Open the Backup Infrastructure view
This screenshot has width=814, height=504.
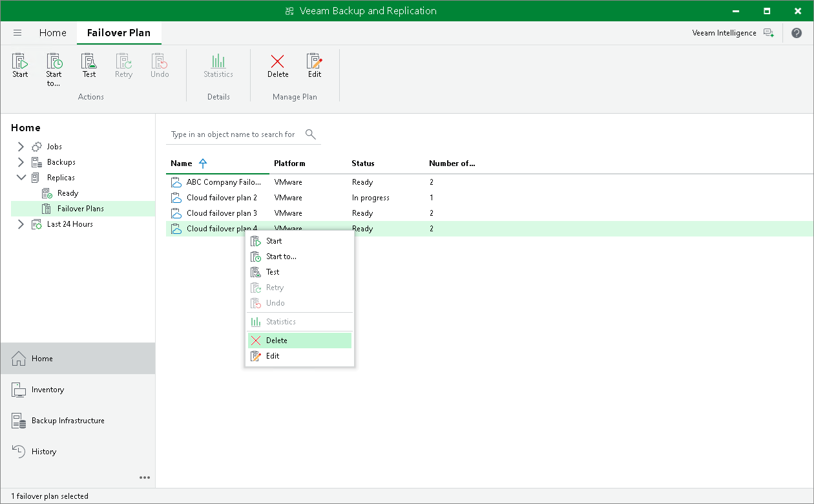tap(68, 421)
